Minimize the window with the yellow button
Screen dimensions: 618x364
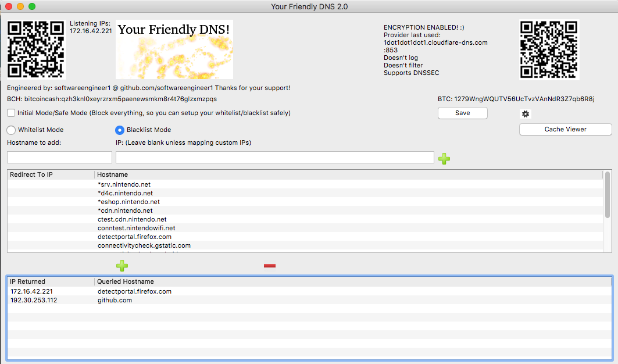(x=20, y=6)
